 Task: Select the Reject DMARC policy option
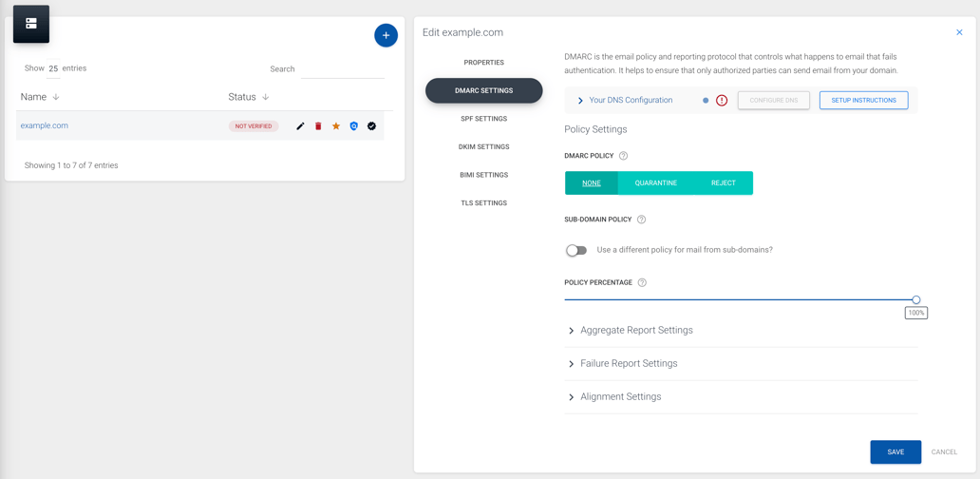pos(723,183)
